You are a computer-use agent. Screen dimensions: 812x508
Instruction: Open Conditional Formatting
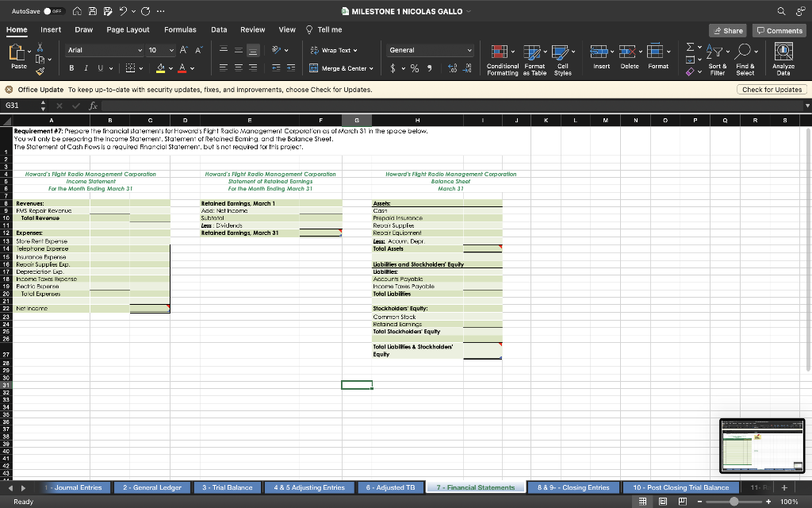[502, 60]
